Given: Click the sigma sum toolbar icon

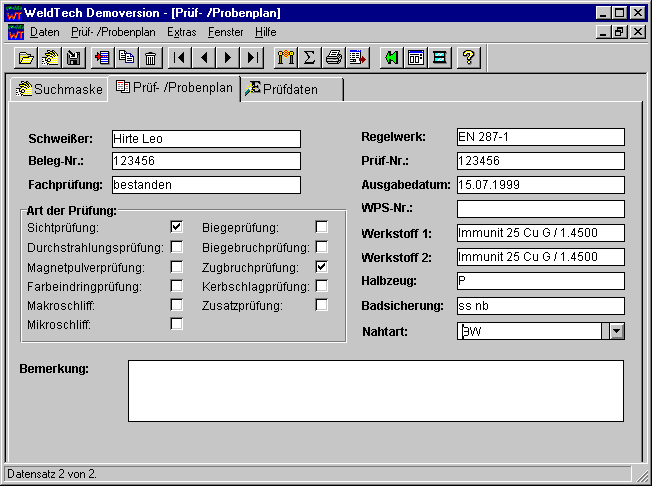Looking at the screenshot, I should point(310,58).
